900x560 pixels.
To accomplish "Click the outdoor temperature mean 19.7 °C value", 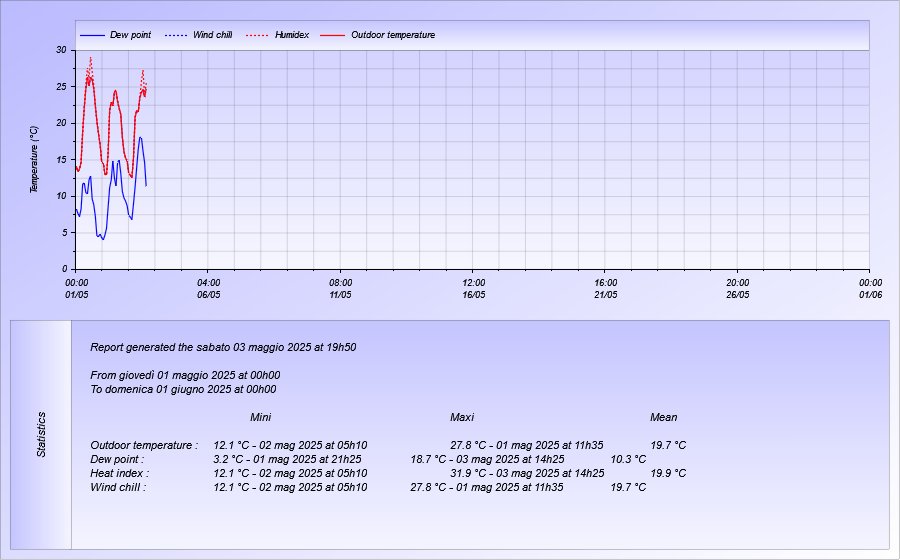I will pos(668,445).
